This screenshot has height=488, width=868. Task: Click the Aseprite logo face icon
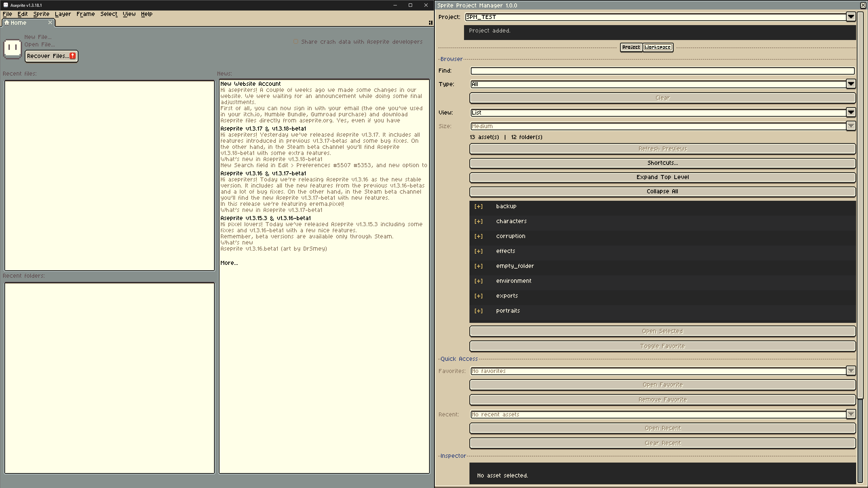coord(13,49)
